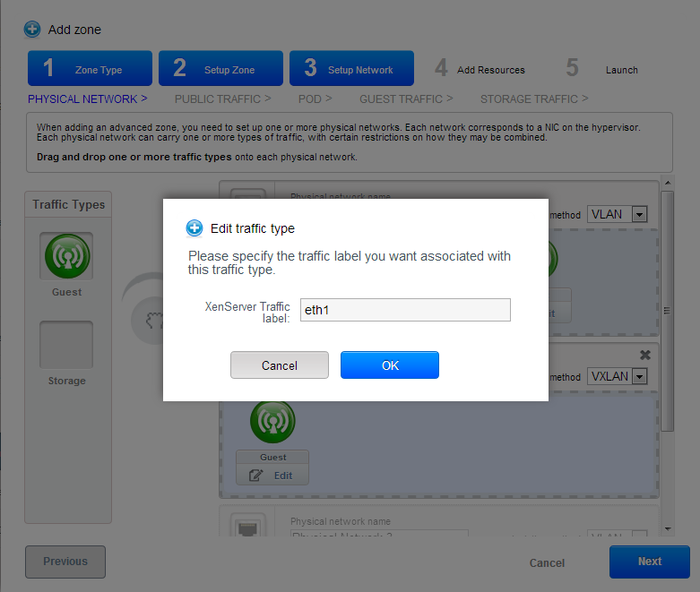Select the GUEST TRAFFIC sub-step

pos(406,99)
